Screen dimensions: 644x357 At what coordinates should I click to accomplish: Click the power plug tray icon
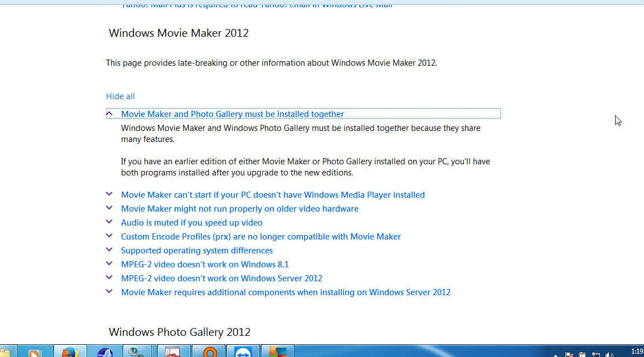[x=583, y=355]
